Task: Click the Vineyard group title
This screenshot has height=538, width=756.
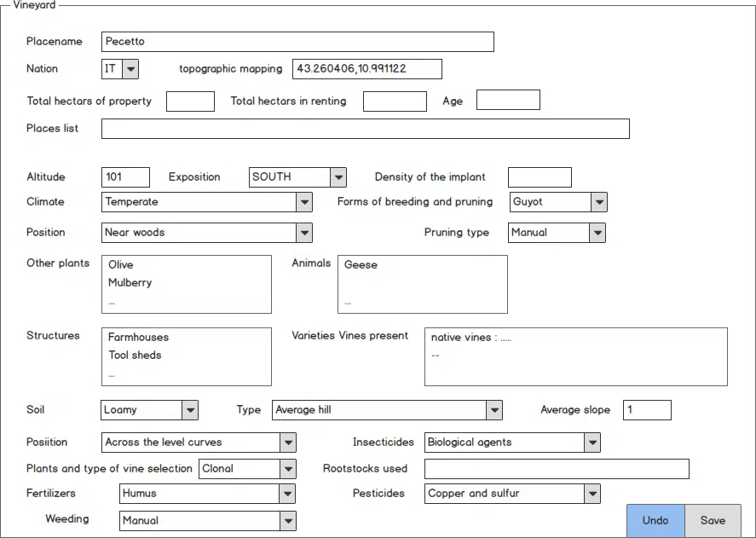Action: (x=34, y=5)
